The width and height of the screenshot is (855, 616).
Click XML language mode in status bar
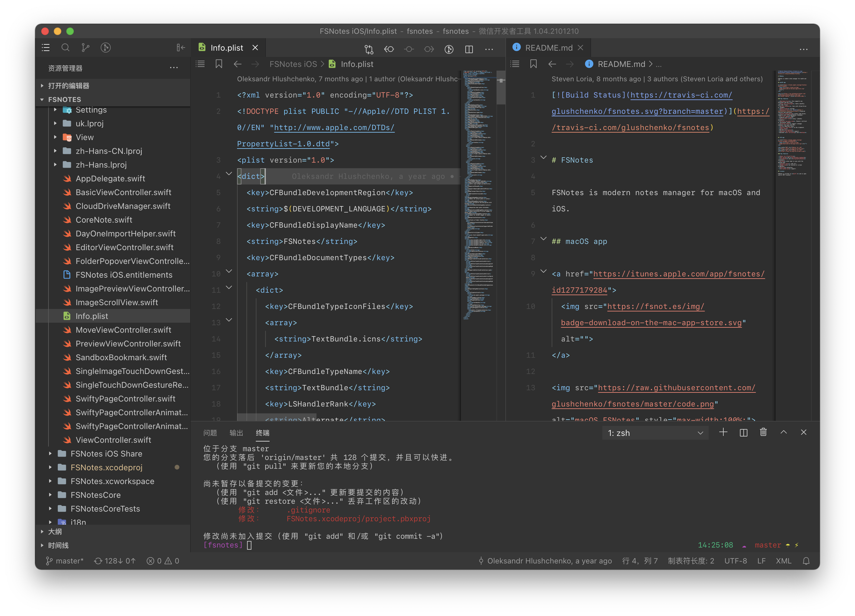coord(783,561)
